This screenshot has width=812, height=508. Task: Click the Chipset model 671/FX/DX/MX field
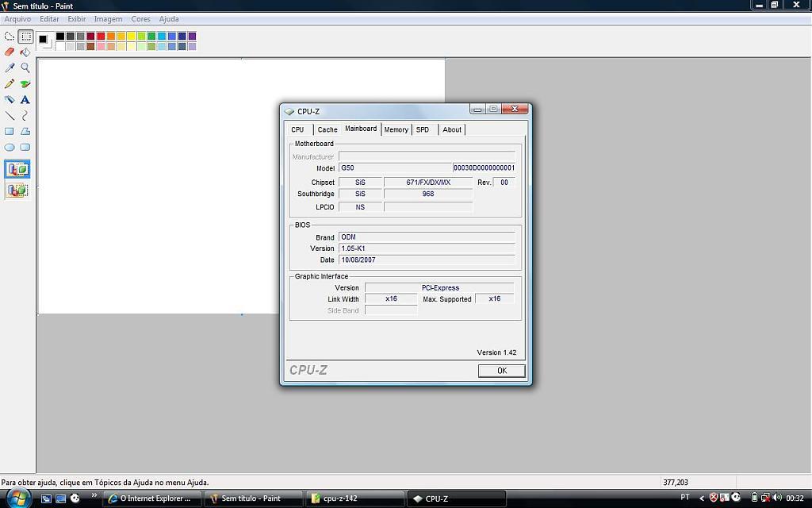coord(428,183)
